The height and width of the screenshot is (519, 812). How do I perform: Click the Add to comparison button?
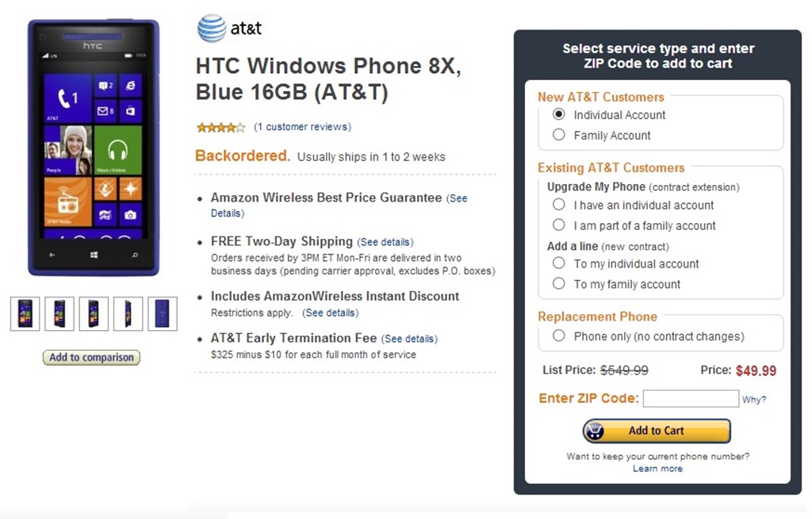point(91,358)
